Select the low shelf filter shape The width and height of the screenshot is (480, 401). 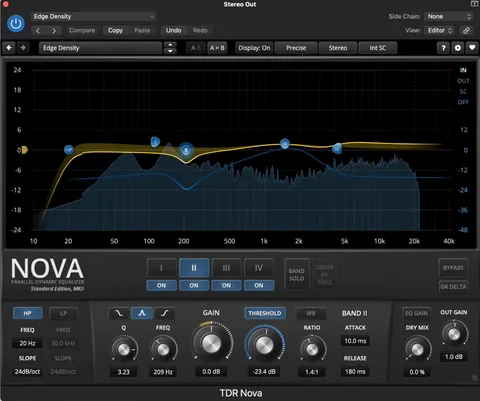tap(119, 313)
